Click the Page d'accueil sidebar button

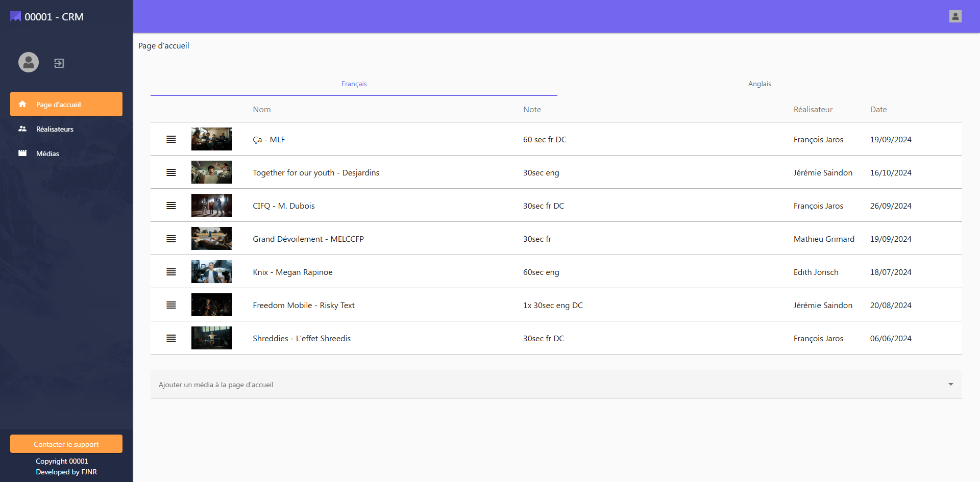click(x=66, y=105)
